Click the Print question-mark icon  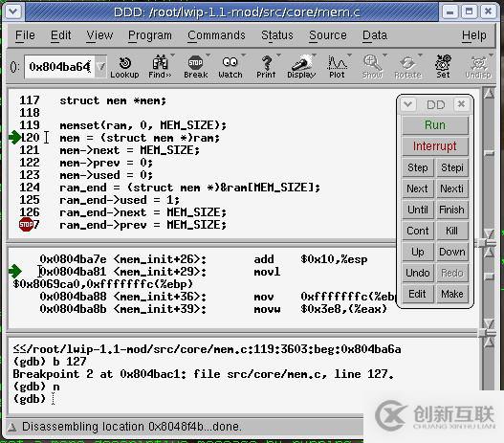tap(266, 67)
